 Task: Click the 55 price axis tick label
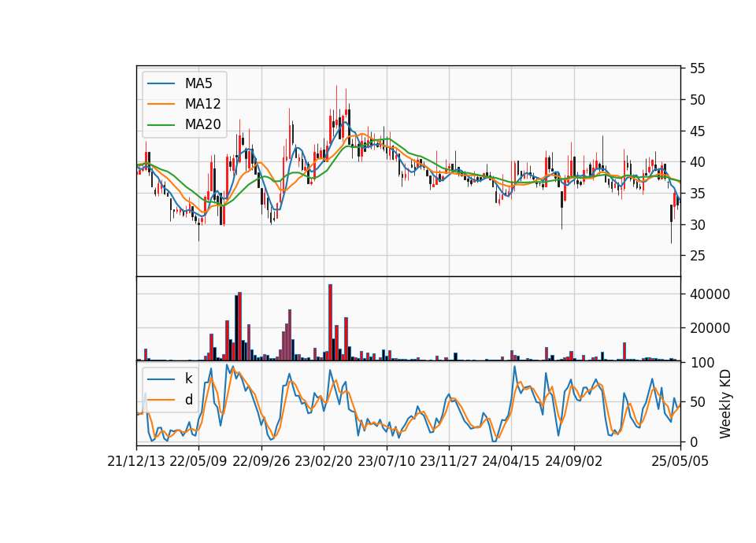[x=697, y=68]
